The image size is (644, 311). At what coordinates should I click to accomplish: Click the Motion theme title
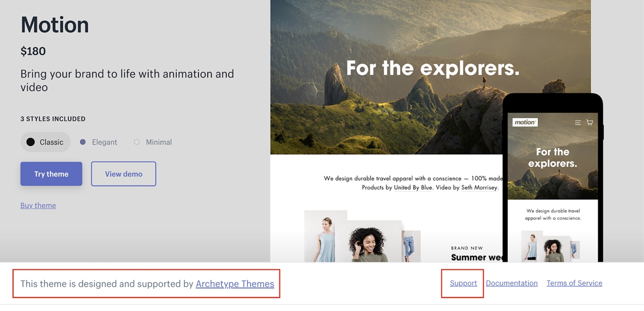click(55, 25)
